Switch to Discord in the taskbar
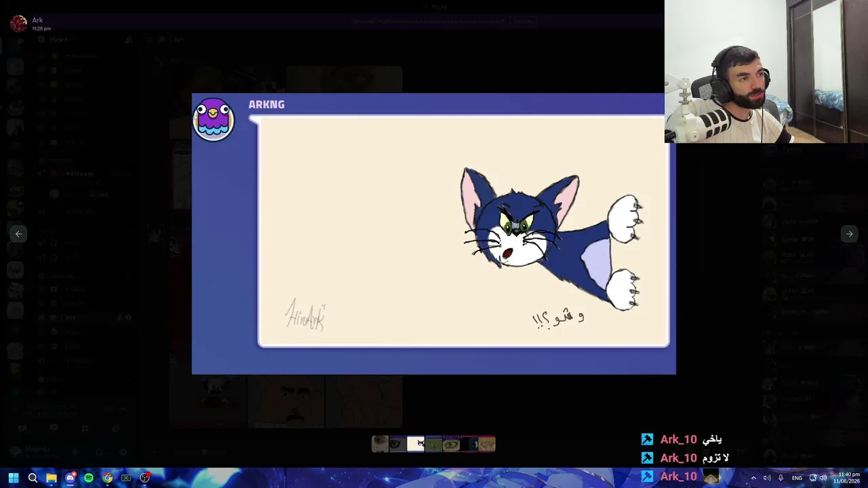Viewport: 868px width, 488px height. pyautogui.click(x=70, y=478)
